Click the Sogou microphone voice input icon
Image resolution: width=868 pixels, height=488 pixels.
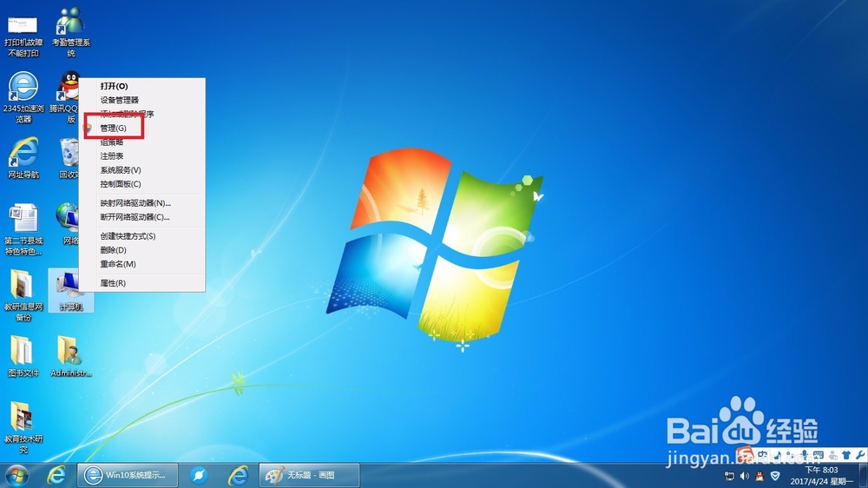click(805, 455)
